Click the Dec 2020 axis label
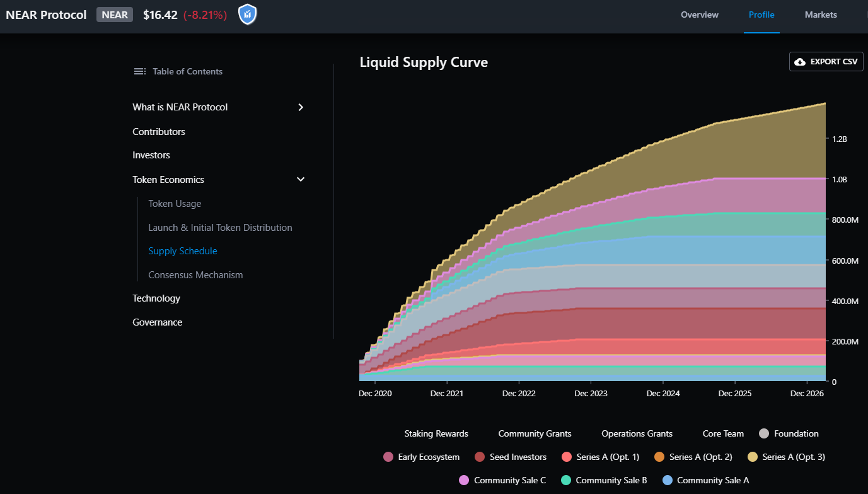 [375, 393]
